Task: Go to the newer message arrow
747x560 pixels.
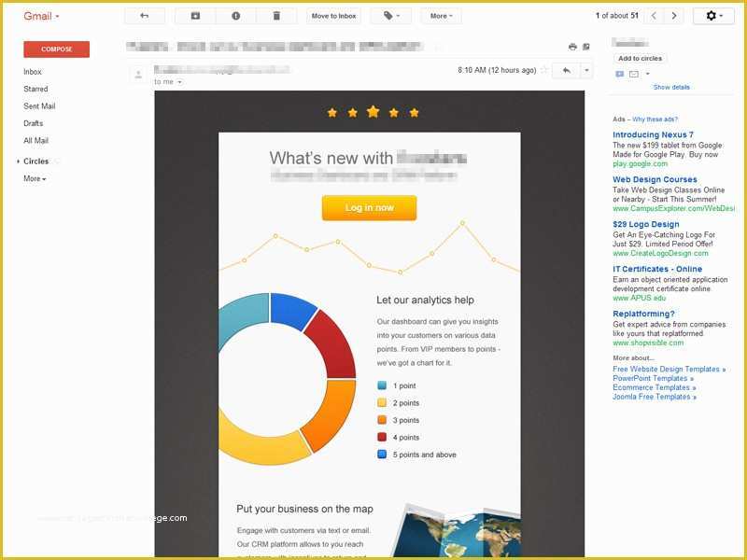Action: click(x=654, y=16)
